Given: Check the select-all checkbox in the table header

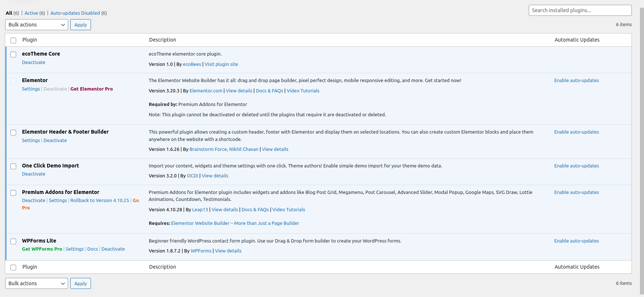Looking at the screenshot, I should coord(13,40).
